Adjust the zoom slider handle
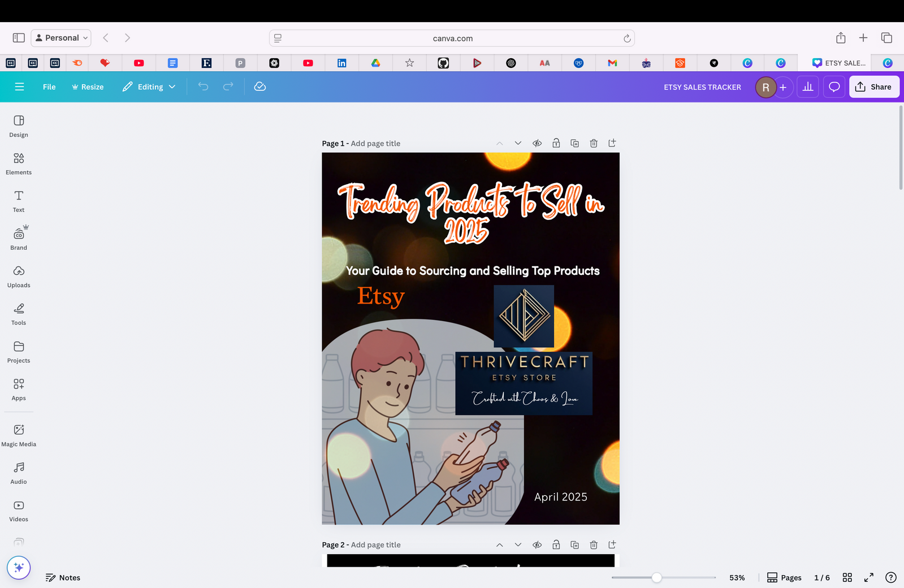 [656, 577]
